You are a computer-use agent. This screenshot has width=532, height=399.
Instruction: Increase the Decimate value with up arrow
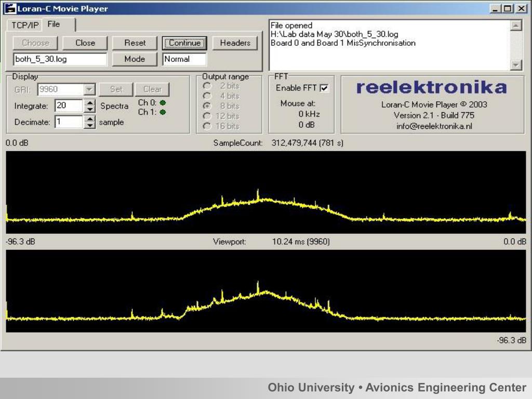89,119
